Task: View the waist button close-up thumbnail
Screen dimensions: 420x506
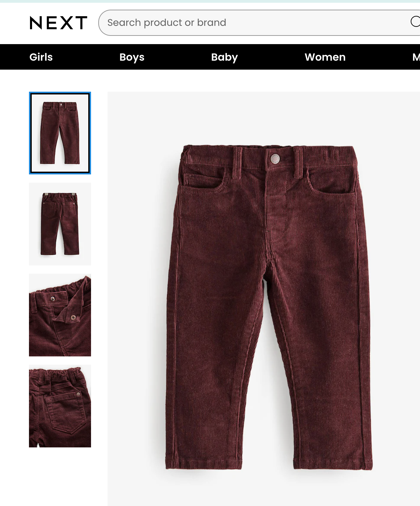Action: click(60, 315)
